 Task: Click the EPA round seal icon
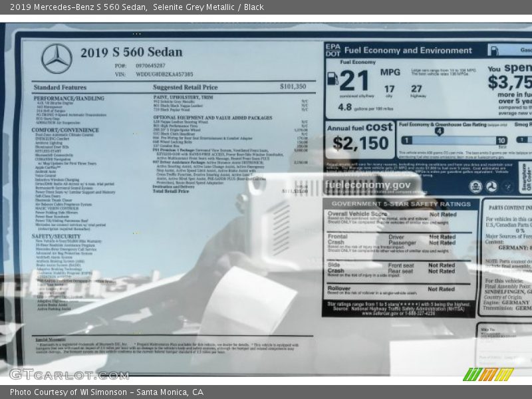[475, 187]
